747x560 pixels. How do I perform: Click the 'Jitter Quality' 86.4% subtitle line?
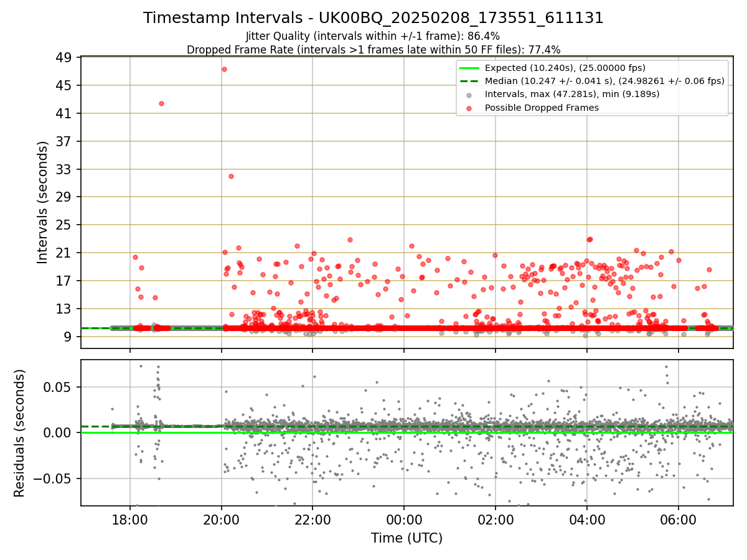(x=373, y=36)
